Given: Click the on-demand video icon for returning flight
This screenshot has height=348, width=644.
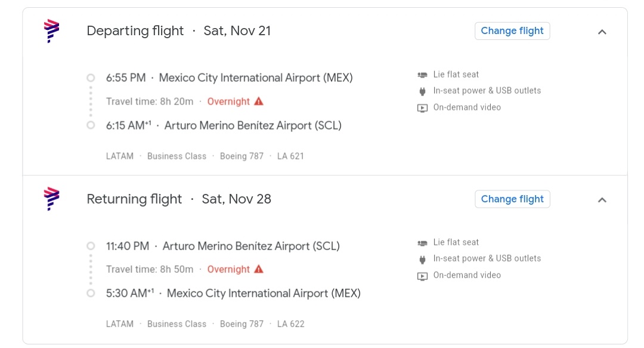Looking at the screenshot, I should (423, 276).
